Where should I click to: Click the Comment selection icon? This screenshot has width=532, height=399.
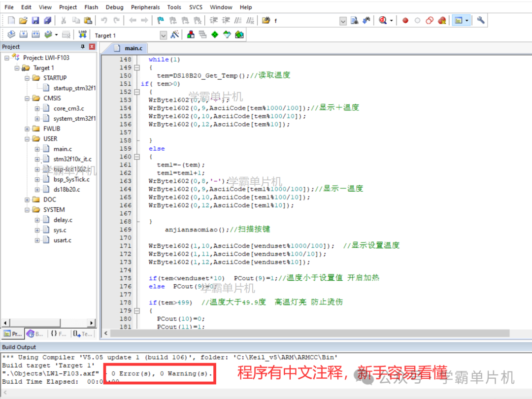[x=238, y=20]
